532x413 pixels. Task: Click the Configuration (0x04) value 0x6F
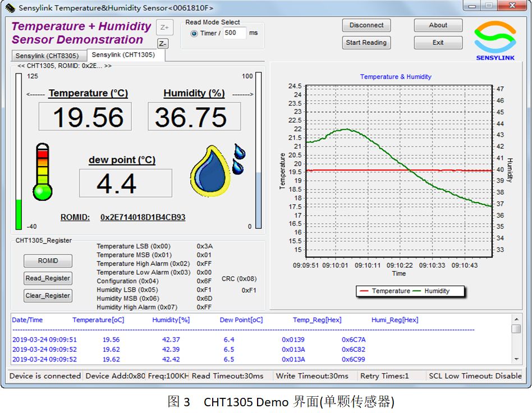(x=204, y=281)
